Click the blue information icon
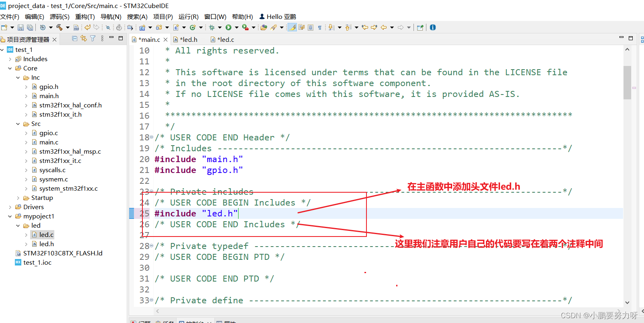This screenshot has width=644, height=323. 432,27
